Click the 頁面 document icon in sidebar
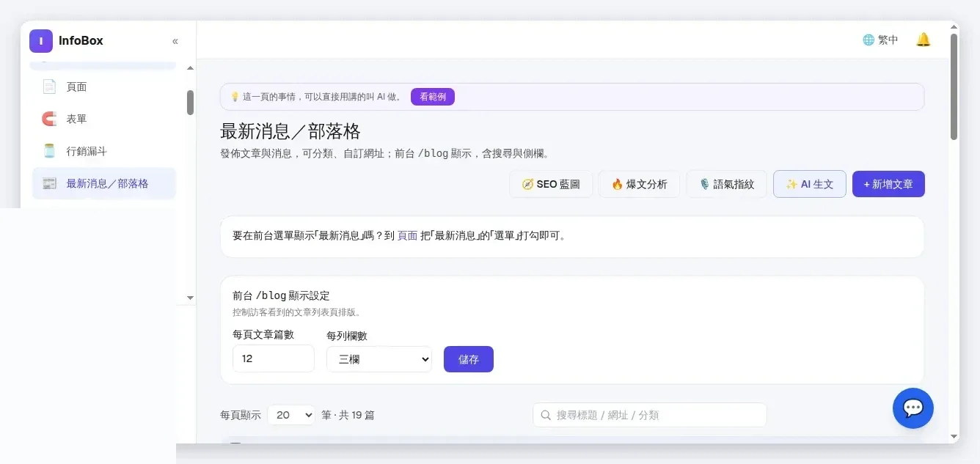The image size is (980, 464). pos(49,86)
